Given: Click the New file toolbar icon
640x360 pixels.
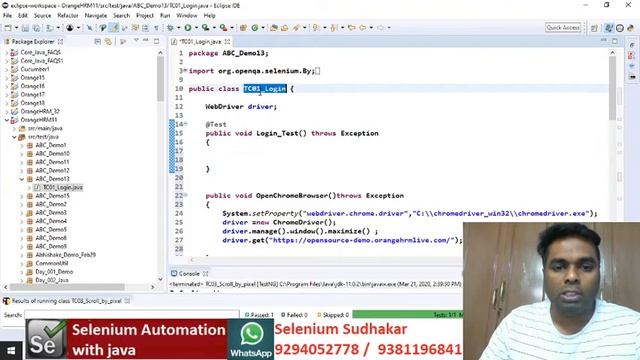Looking at the screenshot, I should point(8,28).
